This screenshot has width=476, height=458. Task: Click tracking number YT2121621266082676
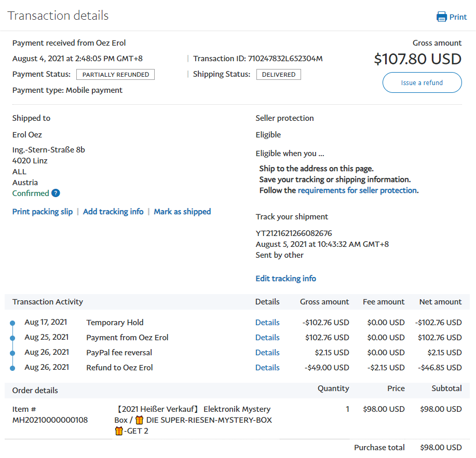click(x=294, y=233)
